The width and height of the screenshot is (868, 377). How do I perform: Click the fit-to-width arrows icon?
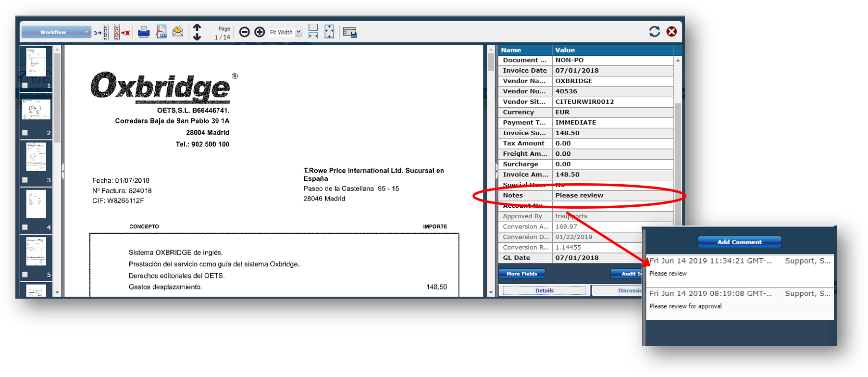click(x=313, y=32)
